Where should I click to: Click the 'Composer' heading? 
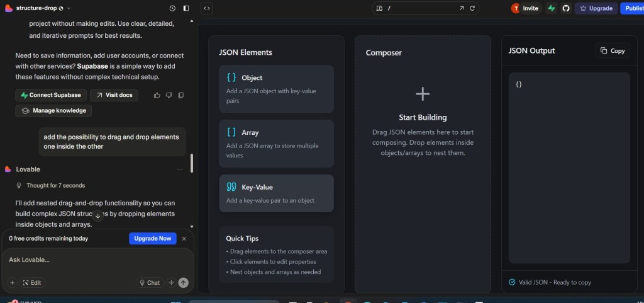[x=384, y=53]
